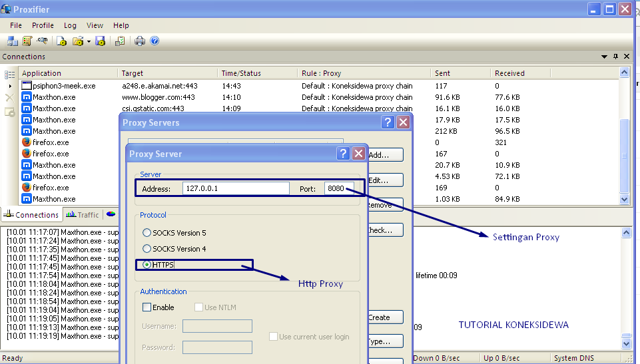
Task: Open the View menu
Action: [x=95, y=25]
